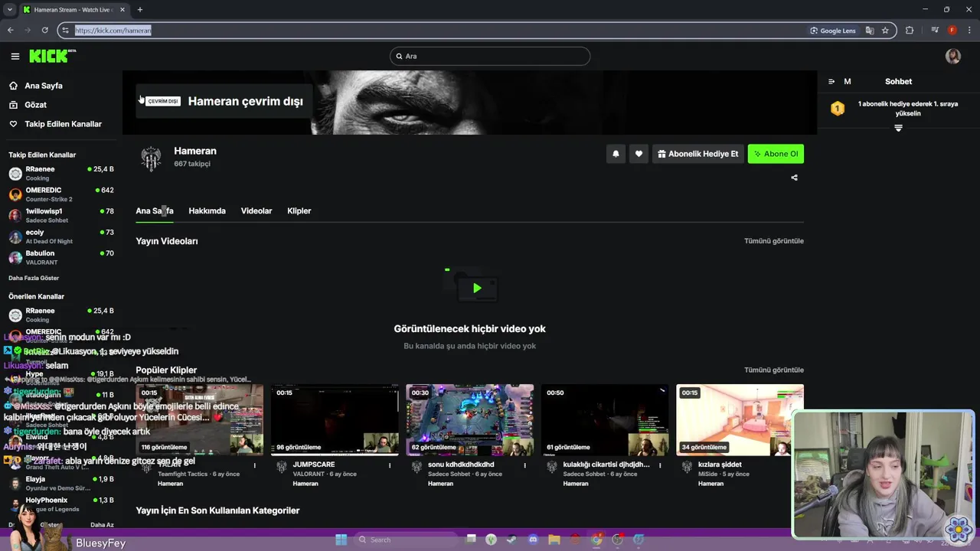Open the Videolar tab
Image resolution: width=980 pixels, height=551 pixels.
pyautogui.click(x=256, y=210)
